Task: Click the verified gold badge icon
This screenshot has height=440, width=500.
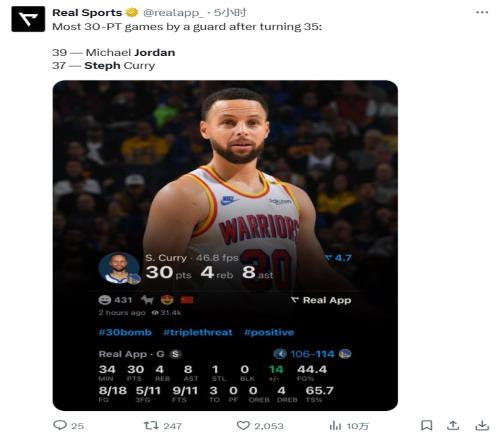Action: click(132, 13)
